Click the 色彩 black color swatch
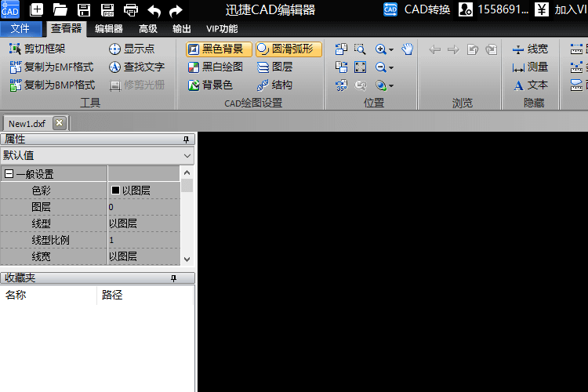588x392 pixels. coord(115,191)
